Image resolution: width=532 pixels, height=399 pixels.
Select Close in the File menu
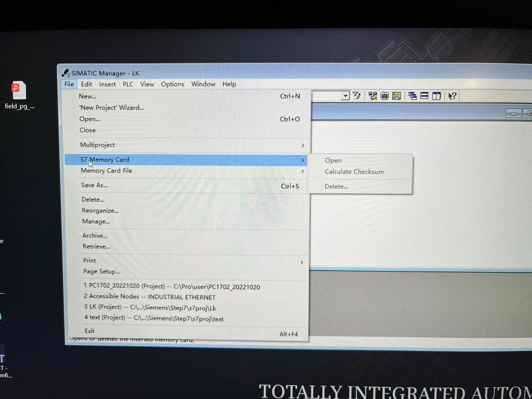point(187,130)
